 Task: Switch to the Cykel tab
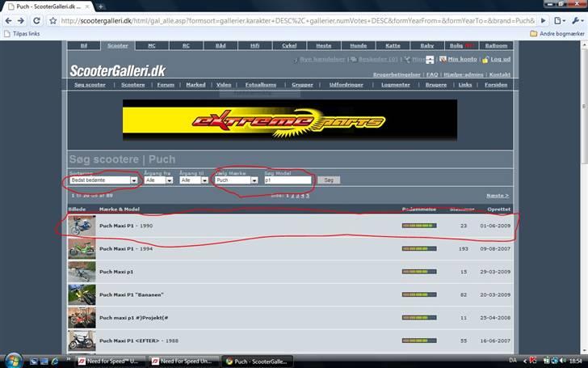(x=289, y=46)
